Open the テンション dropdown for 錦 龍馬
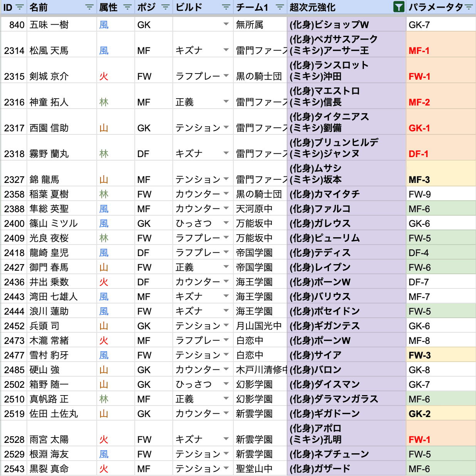This screenshot has width=476, height=476. coord(226,179)
